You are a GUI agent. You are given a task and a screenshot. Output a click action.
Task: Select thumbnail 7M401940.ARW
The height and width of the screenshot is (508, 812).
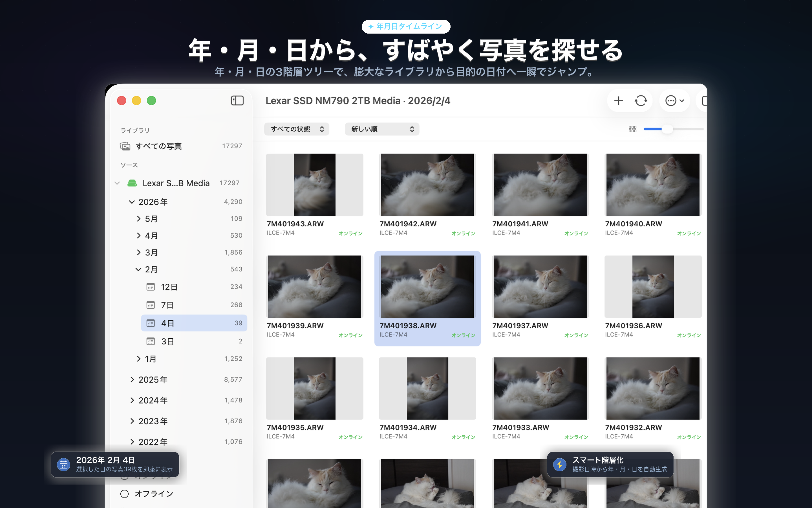point(653,185)
